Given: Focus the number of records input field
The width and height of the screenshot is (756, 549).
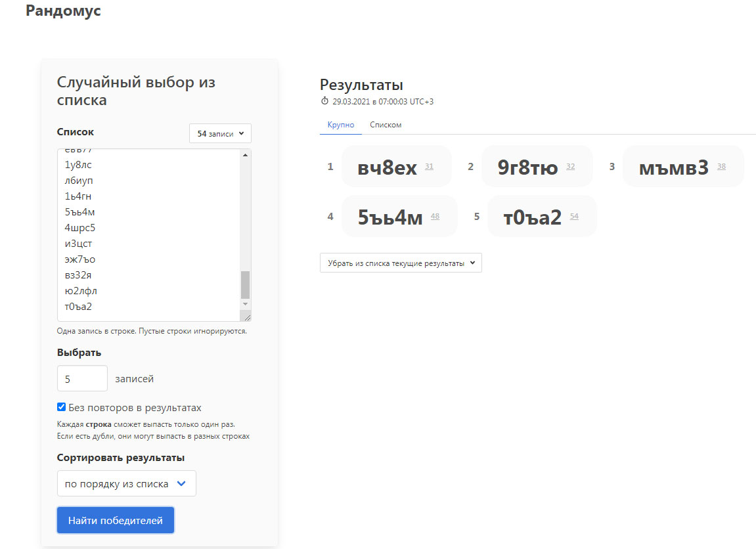Looking at the screenshot, I should pyautogui.click(x=82, y=378).
